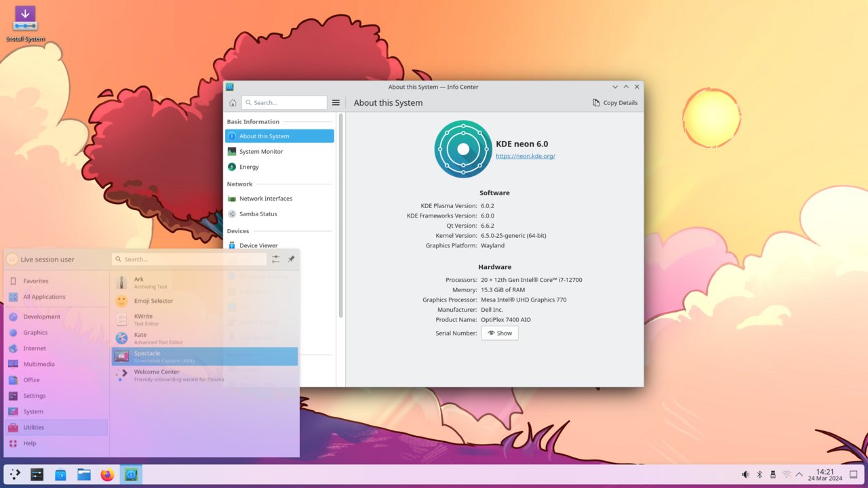Click the home icon in Info Center
Screen dimensions: 868x488
coord(233,103)
